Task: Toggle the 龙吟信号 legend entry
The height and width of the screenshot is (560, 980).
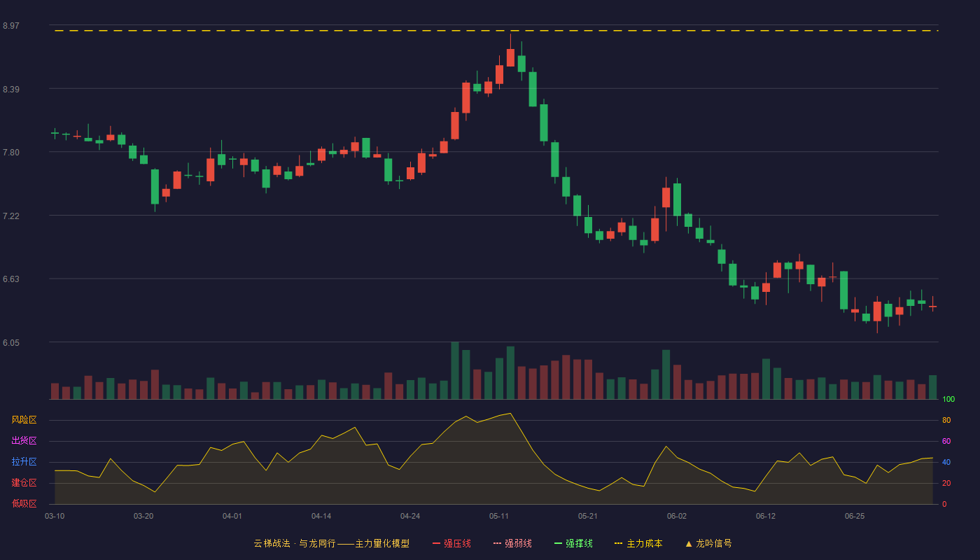Action: (708, 543)
